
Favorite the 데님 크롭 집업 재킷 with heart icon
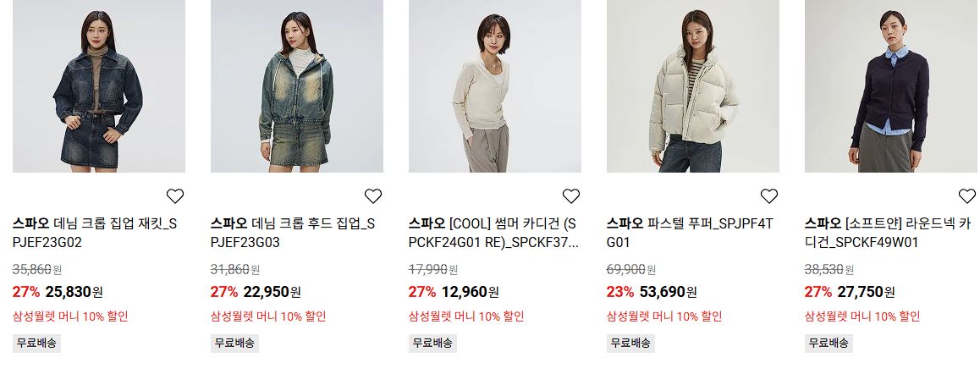[x=175, y=196]
